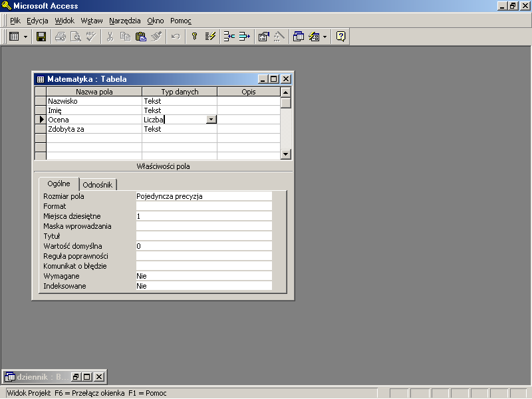Click the Wymagane property value field
This screenshot has width=532, height=399.
coord(203,276)
